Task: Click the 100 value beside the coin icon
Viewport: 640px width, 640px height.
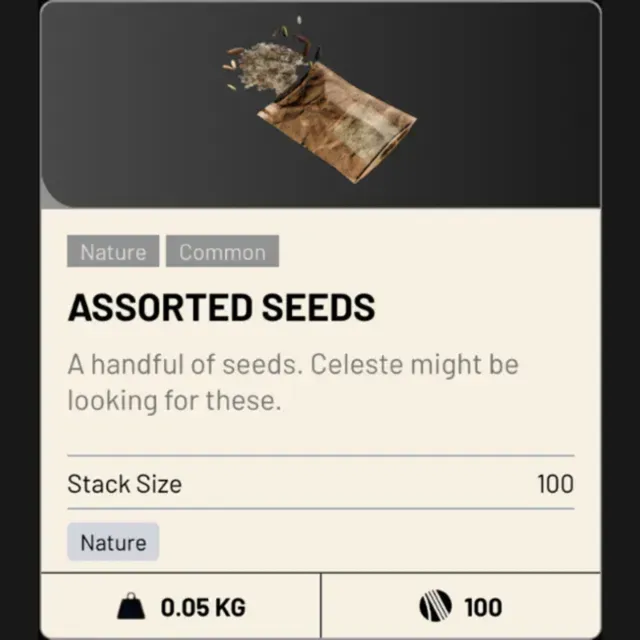Action: coord(483,607)
